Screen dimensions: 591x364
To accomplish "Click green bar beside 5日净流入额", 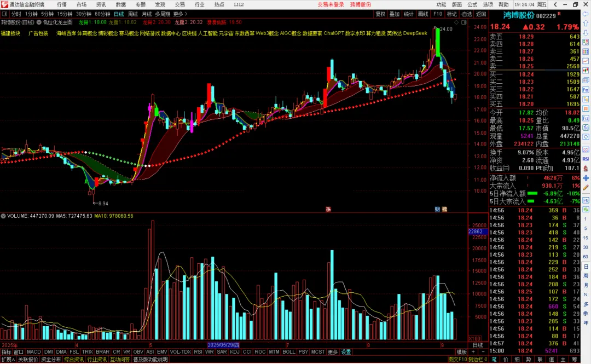I will 532,194.
